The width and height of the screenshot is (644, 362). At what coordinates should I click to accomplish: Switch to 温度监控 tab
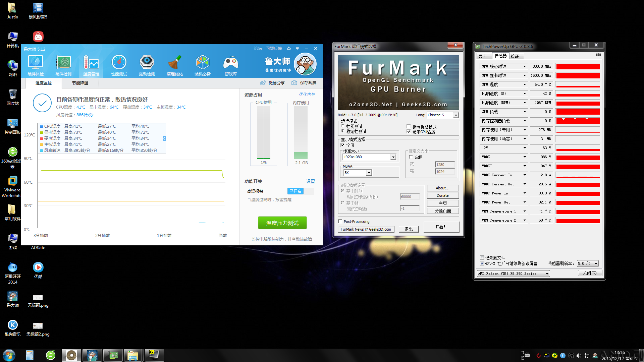[x=44, y=83]
